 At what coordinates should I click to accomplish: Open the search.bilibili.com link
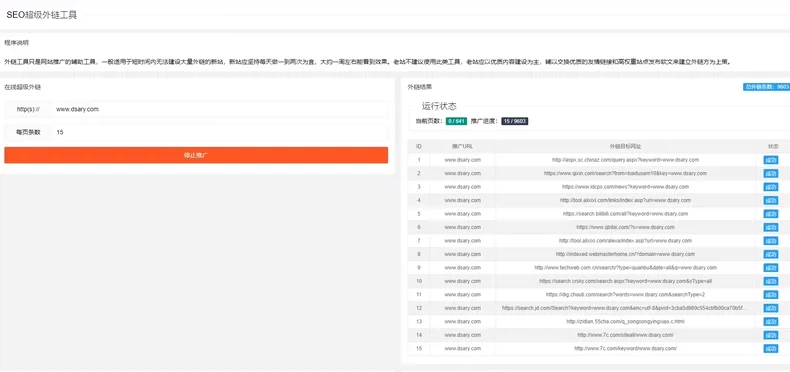pos(625,214)
